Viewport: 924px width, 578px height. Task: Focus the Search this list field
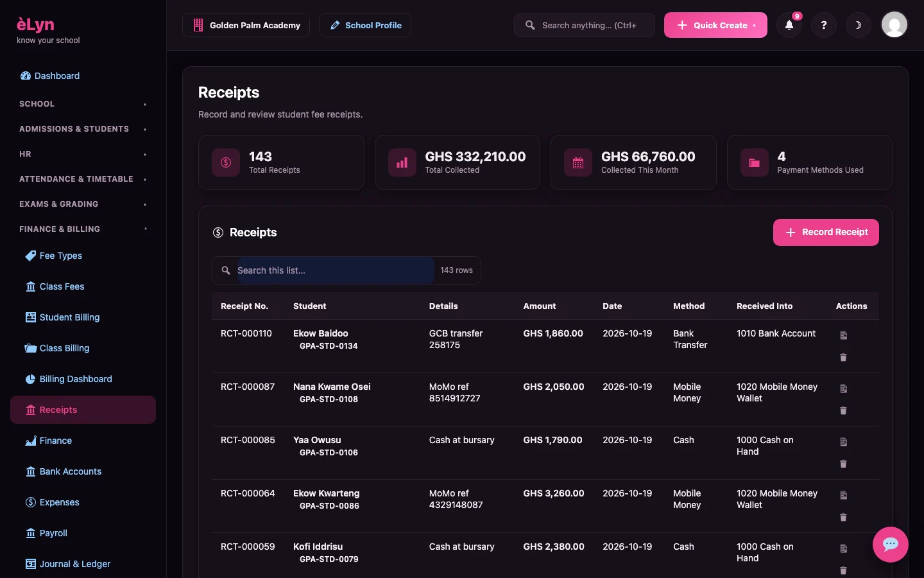pos(335,270)
